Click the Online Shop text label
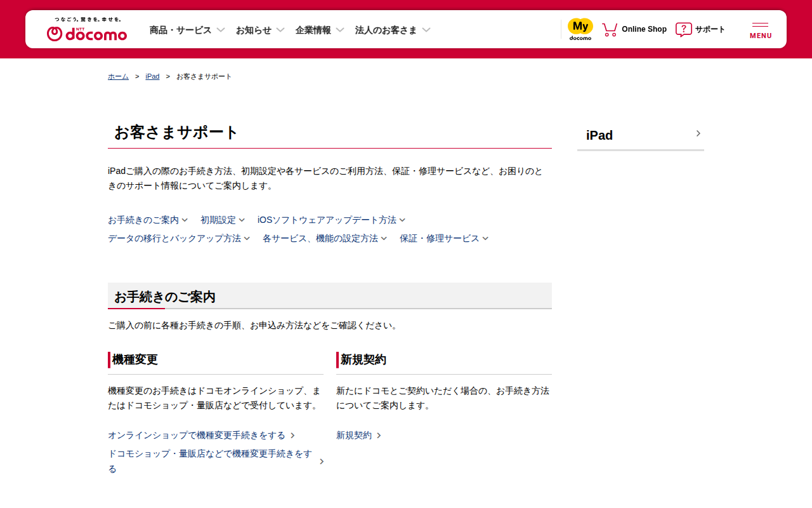 644,30
